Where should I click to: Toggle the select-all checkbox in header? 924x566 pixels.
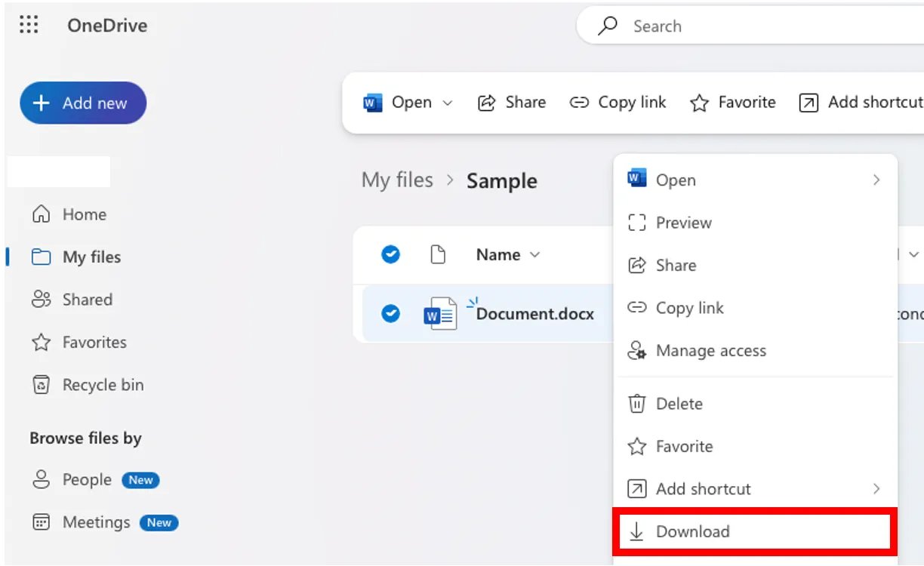(390, 255)
